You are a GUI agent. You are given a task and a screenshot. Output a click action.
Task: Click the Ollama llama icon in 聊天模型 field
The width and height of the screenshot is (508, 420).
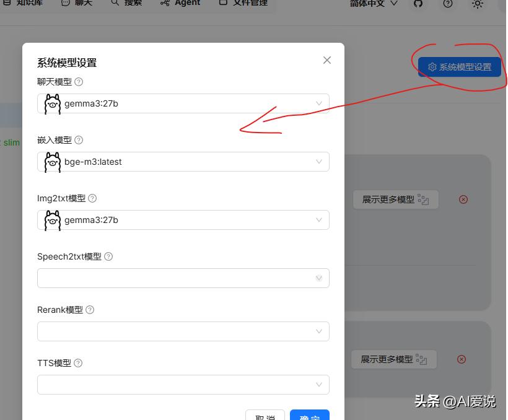pos(53,103)
